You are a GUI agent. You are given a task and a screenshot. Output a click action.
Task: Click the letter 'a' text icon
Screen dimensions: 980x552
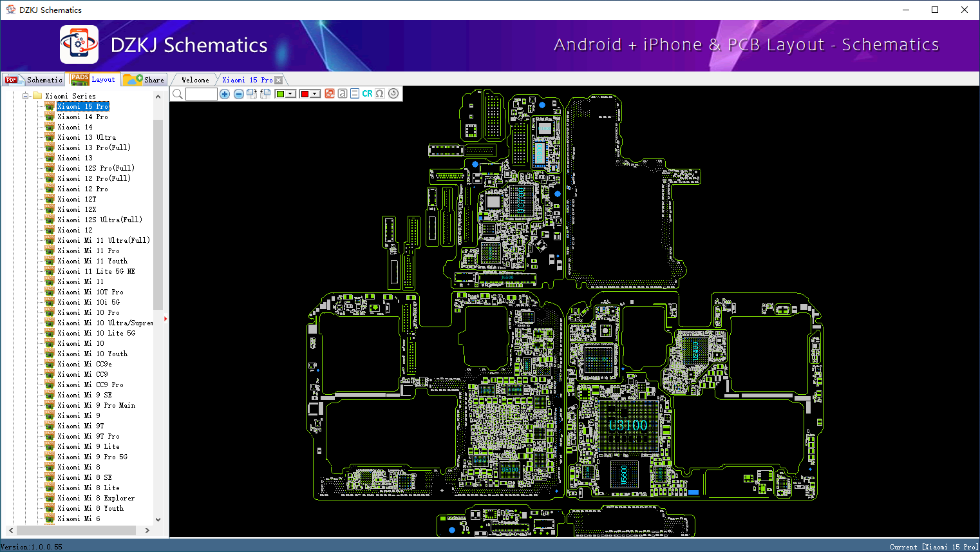point(343,93)
